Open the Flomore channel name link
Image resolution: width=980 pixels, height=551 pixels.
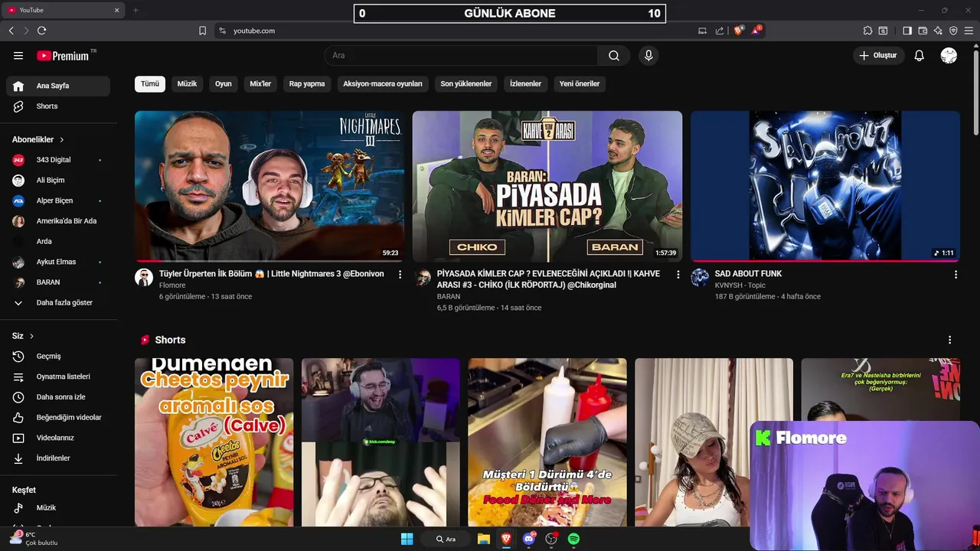(172, 285)
